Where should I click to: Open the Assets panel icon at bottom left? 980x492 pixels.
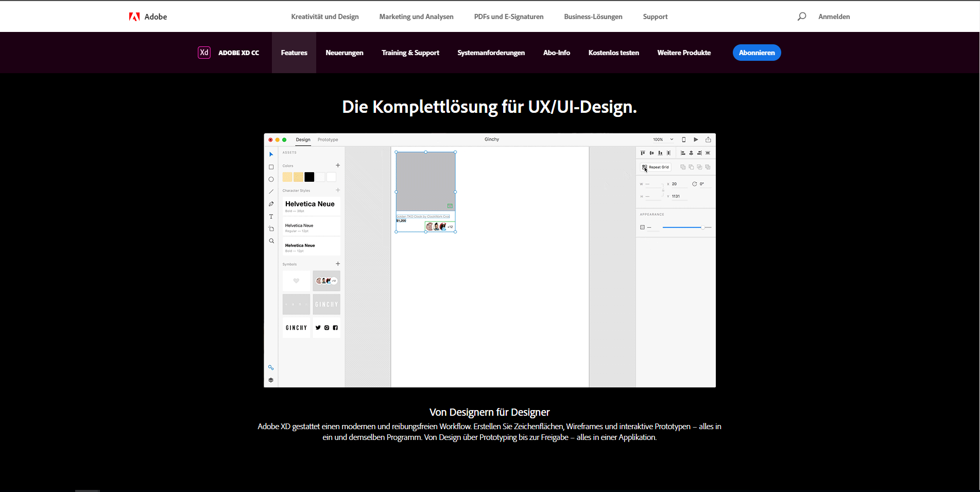271,368
